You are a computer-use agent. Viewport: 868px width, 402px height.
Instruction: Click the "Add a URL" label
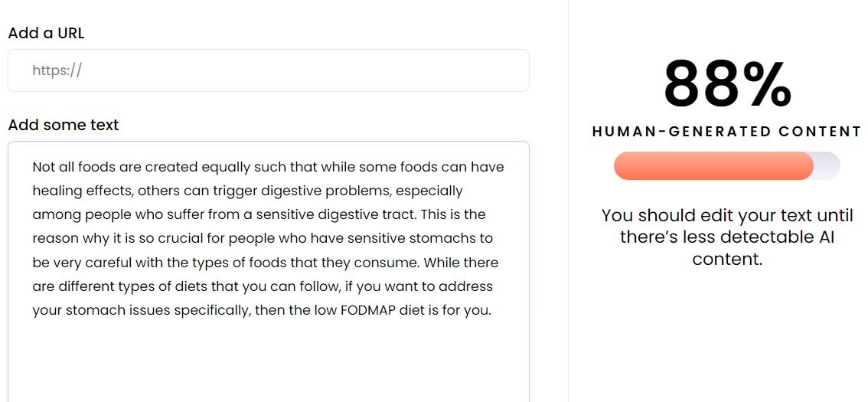tap(47, 33)
